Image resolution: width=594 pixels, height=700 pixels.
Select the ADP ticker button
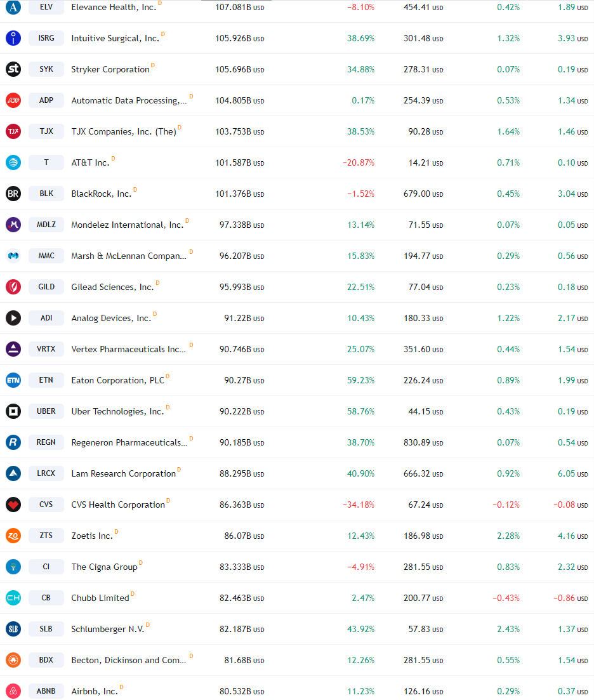pyautogui.click(x=46, y=100)
